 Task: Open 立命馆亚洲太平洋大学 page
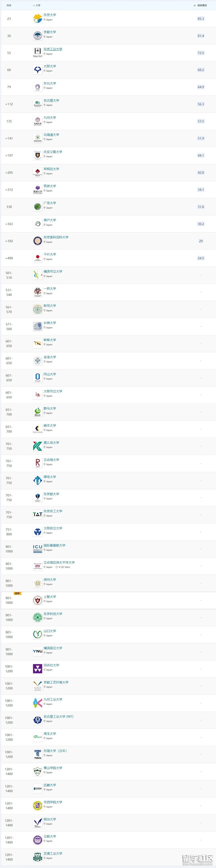[59, 562]
